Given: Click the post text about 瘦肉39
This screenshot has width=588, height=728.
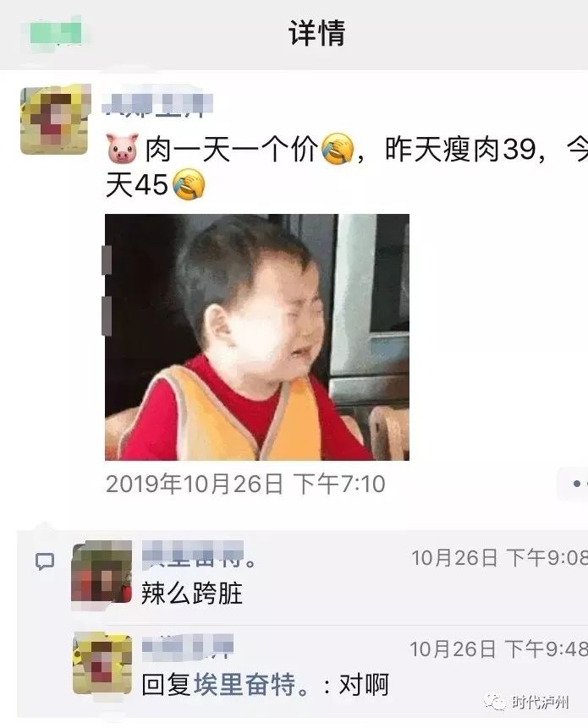Looking at the screenshot, I should coord(346,167).
